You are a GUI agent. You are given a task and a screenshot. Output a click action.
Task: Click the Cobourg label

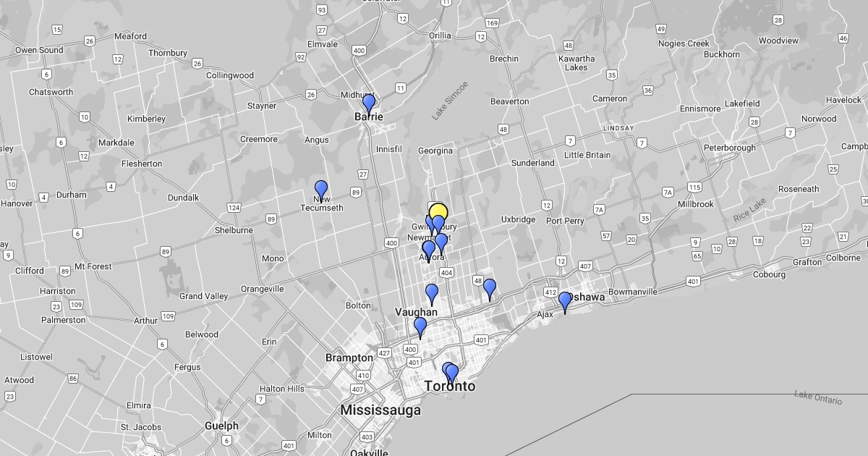point(769,274)
